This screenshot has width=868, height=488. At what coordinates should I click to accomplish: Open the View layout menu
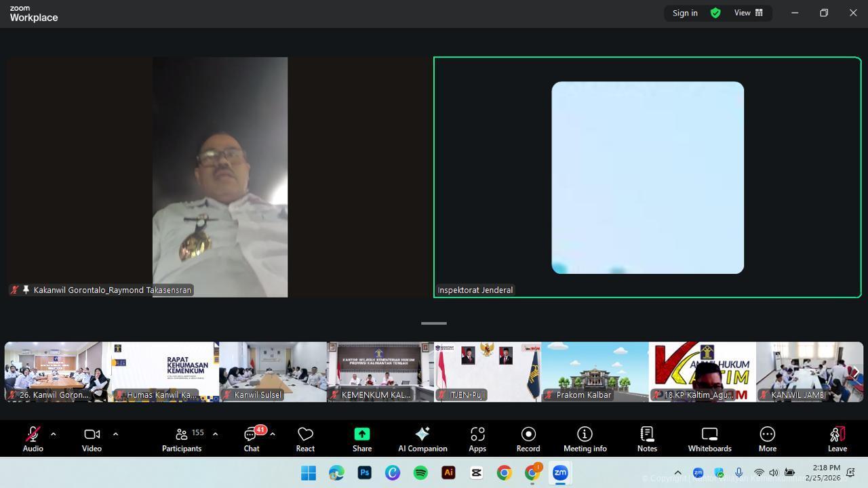[748, 13]
